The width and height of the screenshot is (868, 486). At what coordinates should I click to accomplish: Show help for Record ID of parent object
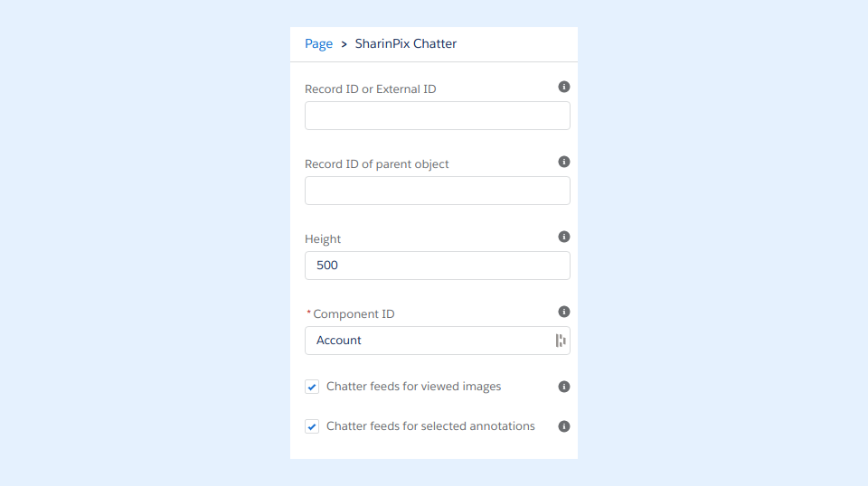tap(564, 162)
